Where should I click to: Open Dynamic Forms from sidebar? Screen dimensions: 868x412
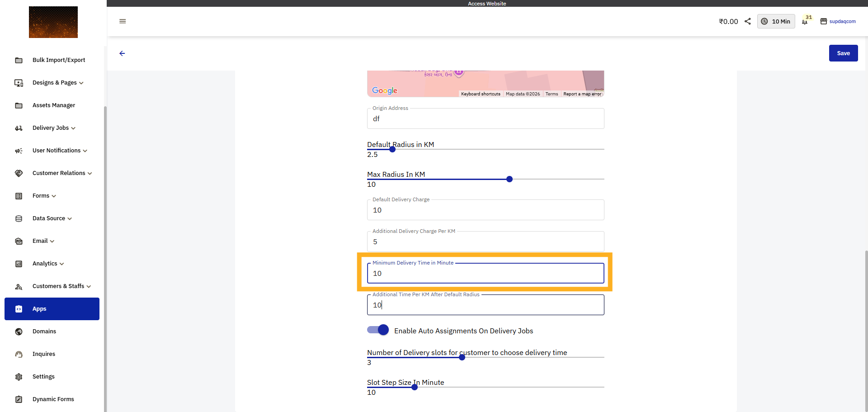[x=52, y=399]
